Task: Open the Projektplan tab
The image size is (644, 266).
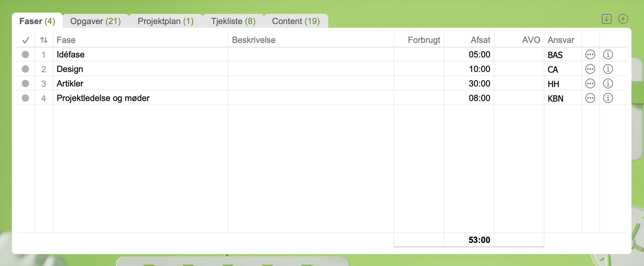Action: pyautogui.click(x=165, y=21)
